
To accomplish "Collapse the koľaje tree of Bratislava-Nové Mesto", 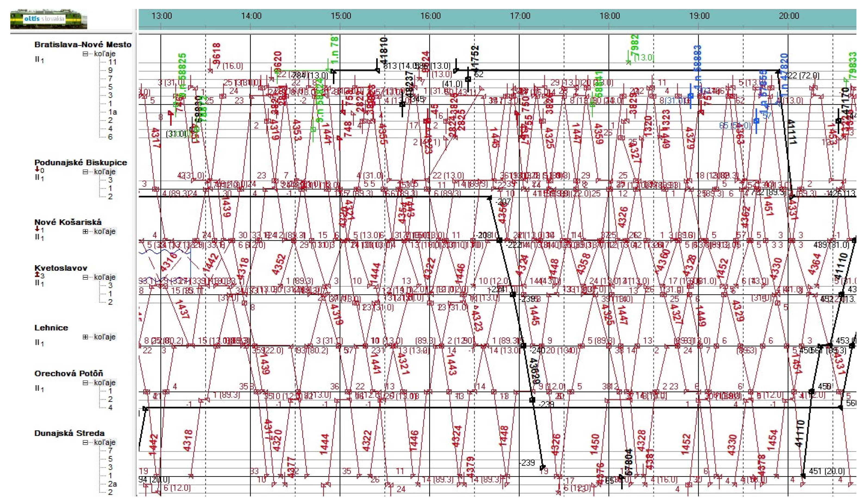I will point(85,54).
